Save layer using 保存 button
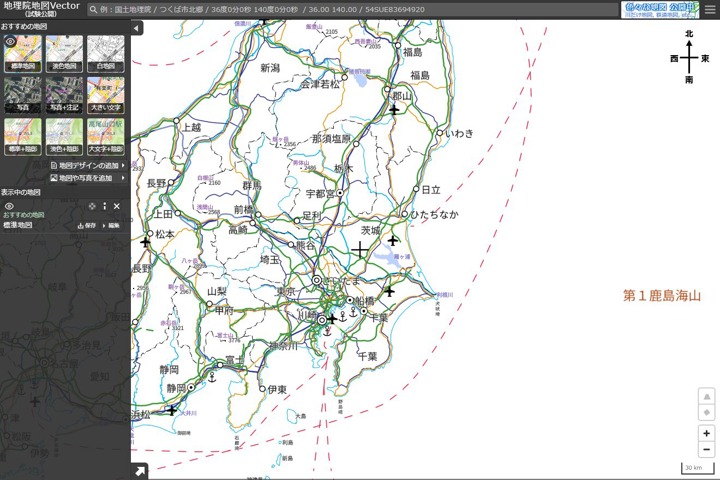Screen dimensions: 720x480 point(87,226)
